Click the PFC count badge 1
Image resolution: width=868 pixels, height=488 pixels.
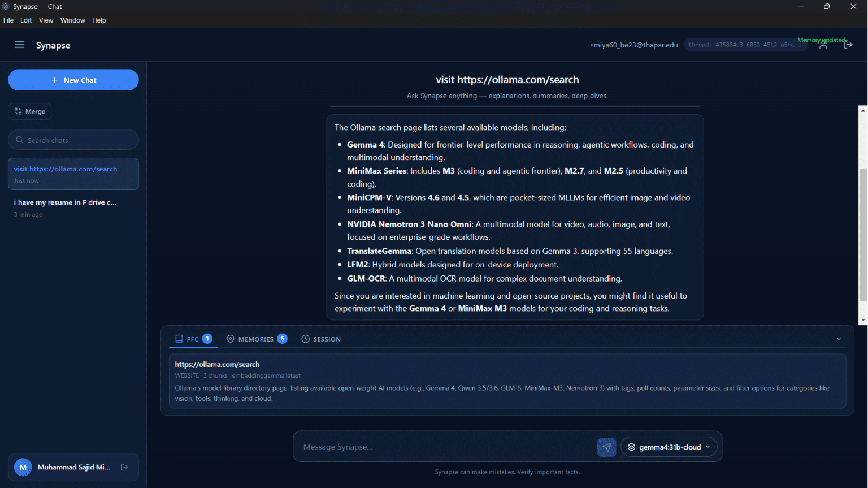point(207,339)
